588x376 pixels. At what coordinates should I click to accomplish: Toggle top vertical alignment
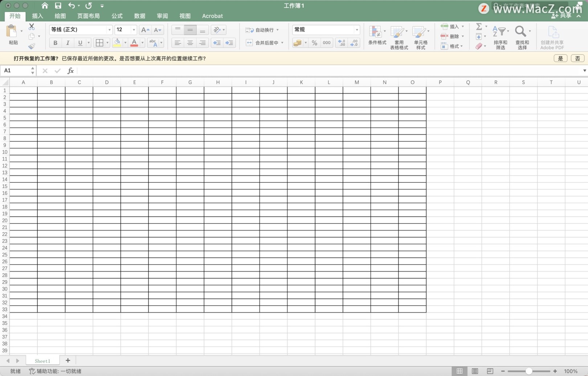tap(177, 30)
